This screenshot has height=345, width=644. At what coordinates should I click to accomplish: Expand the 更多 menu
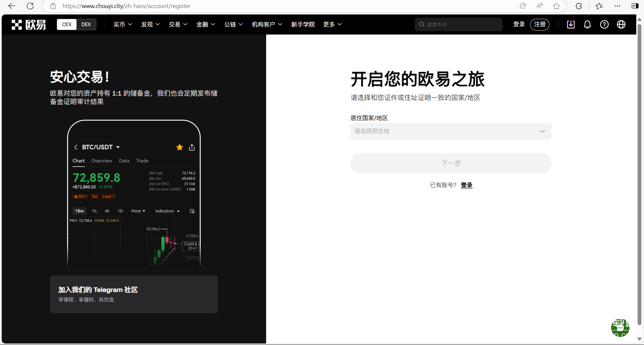click(x=332, y=24)
